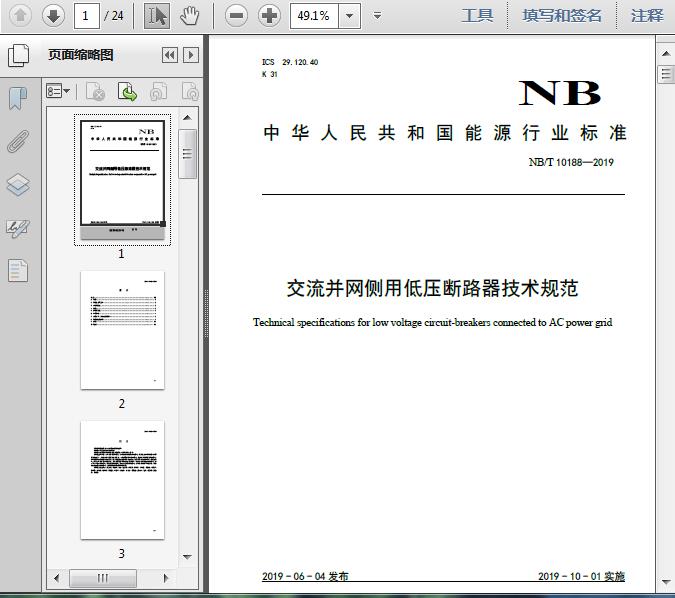Open the zoom percentage dropdown arrow
This screenshot has width=675, height=598.
point(350,16)
